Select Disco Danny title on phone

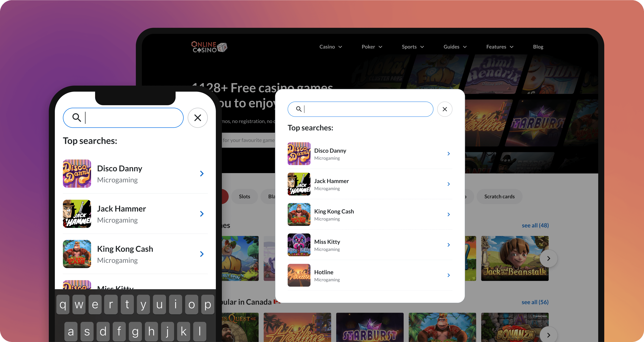(x=120, y=169)
